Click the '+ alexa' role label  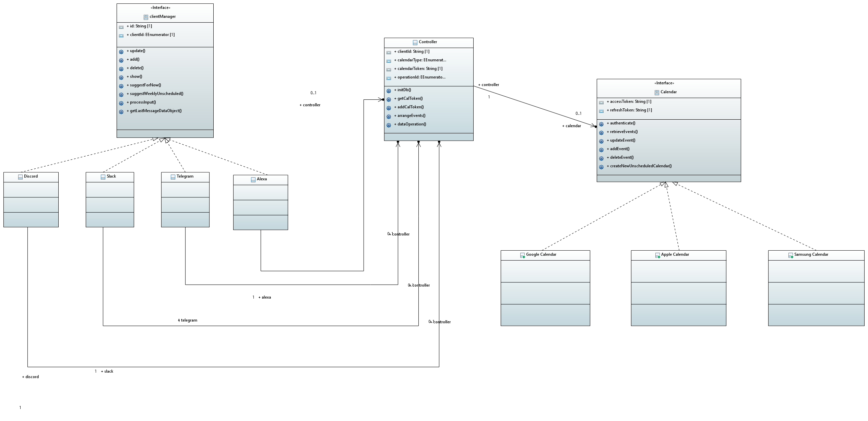[265, 297]
